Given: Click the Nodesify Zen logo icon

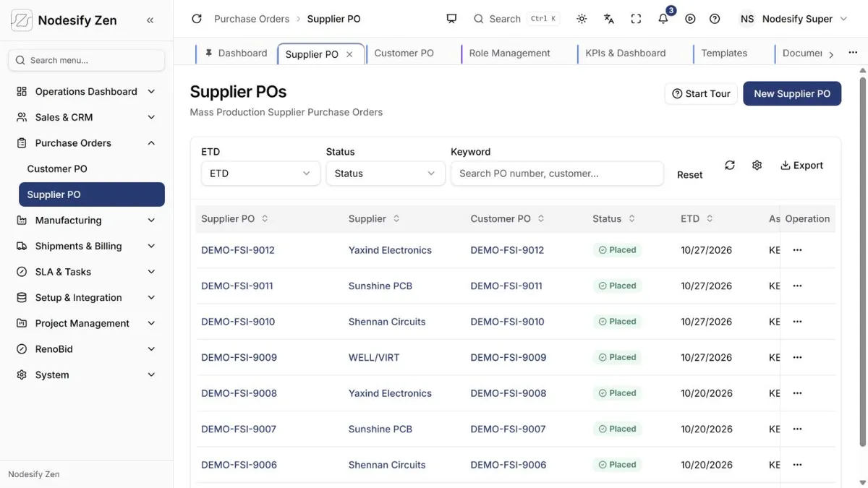Looking at the screenshot, I should (x=22, y=20).
